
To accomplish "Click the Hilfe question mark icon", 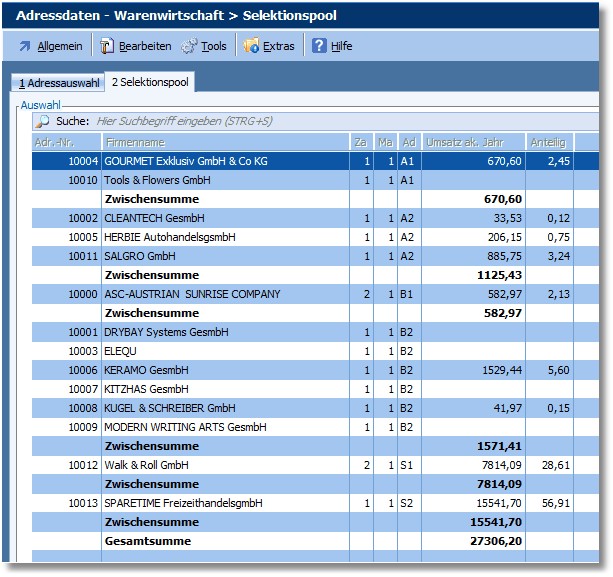I will click(x=319, y=46).
